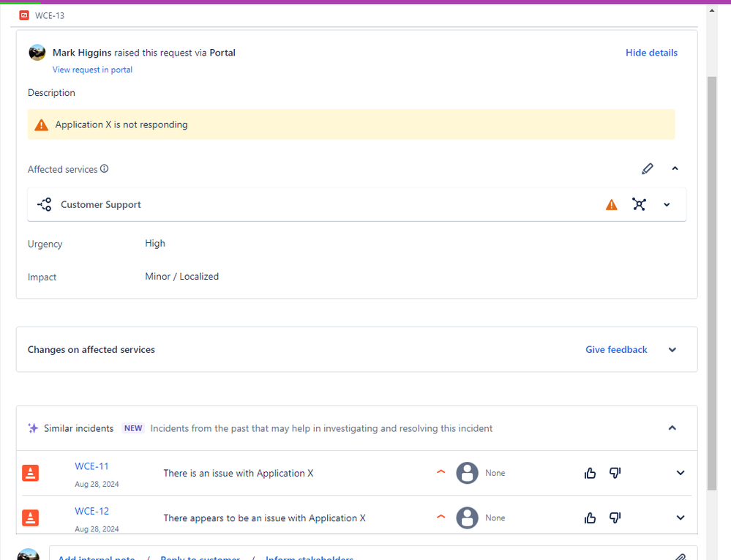Open the Customer Support service dropdown
The width and height of the screenshot is (731, 560).
[x=666, y=204]
